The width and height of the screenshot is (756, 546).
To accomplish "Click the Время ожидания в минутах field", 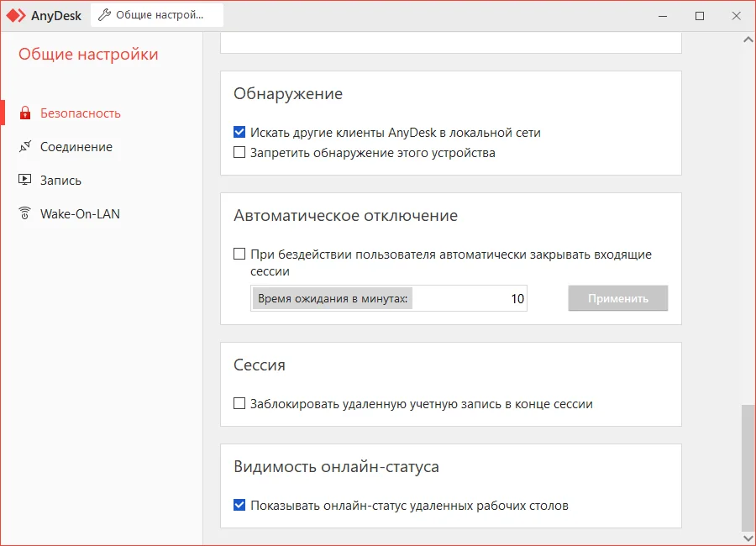I will [x=469, y=299].
